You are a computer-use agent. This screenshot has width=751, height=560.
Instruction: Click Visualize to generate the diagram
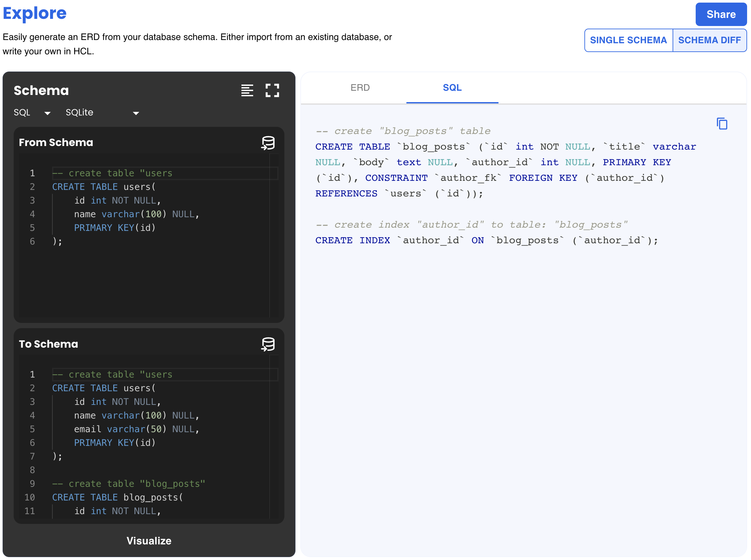149,541
